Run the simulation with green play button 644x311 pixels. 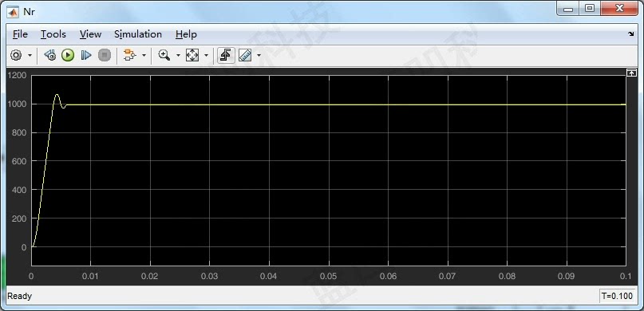68,55
